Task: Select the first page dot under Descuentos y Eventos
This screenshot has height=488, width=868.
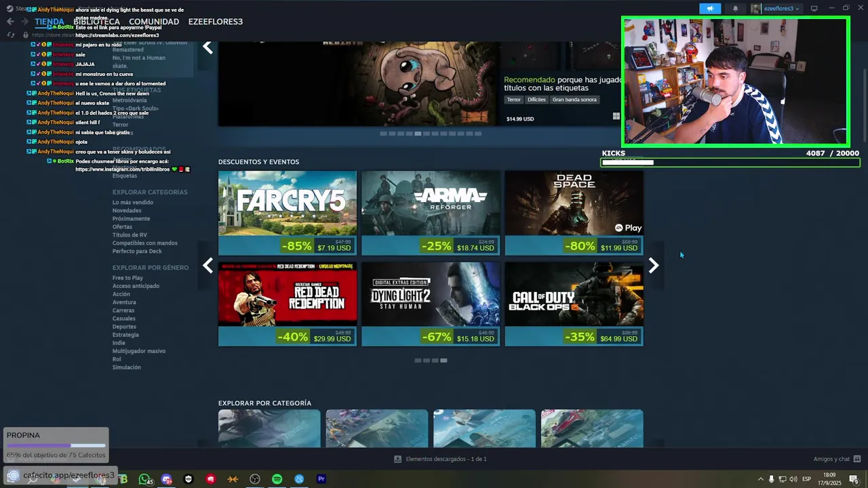Action: point(418,361)
